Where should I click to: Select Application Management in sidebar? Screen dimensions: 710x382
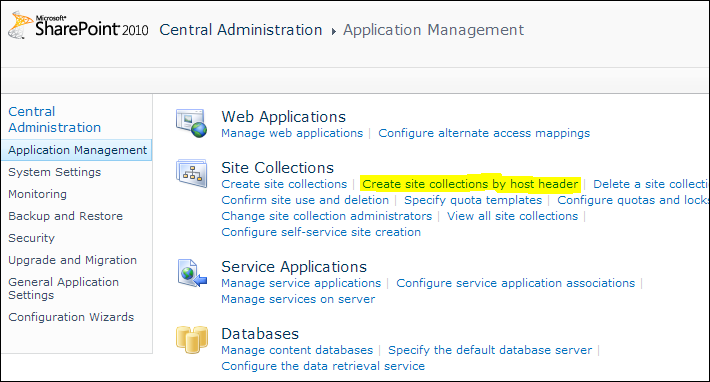pyautogui.click(x=77, y=150)
